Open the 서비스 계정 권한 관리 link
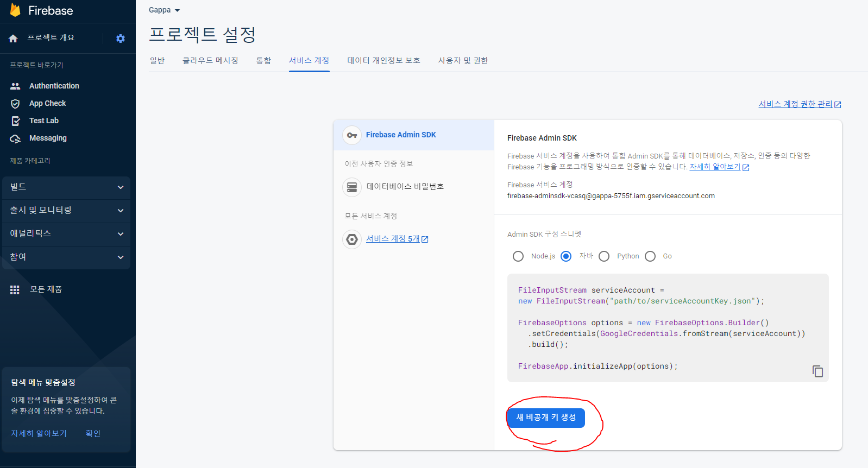Image resolution: width=868 pixels, height=468 pixels. 795,104
